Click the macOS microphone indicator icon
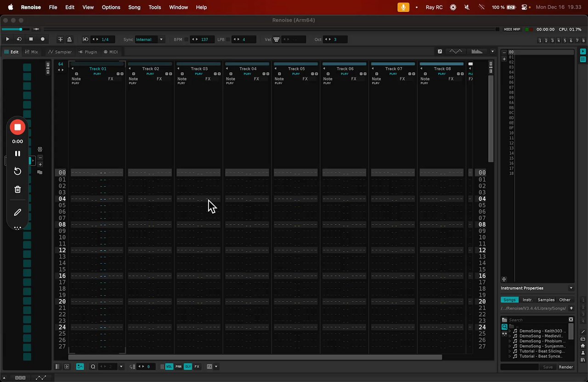The width and height of the screenshot is (588, 382). point(403,7)
